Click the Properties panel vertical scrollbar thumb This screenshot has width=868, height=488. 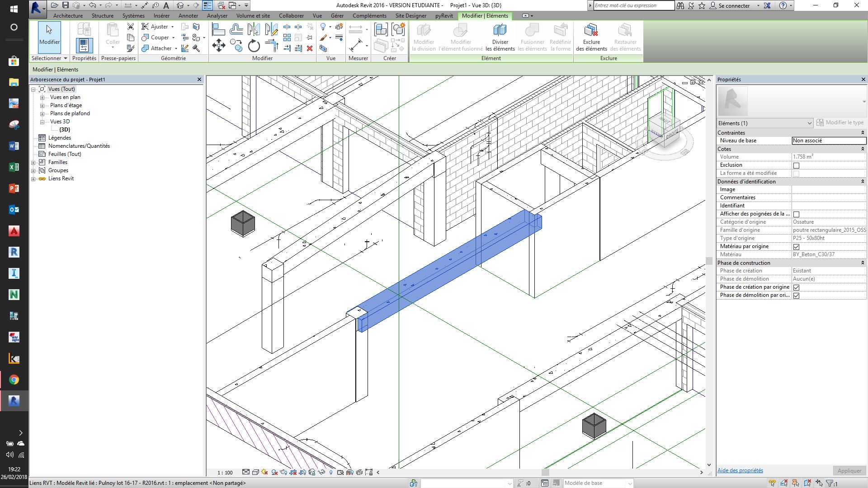pos(708,261)
